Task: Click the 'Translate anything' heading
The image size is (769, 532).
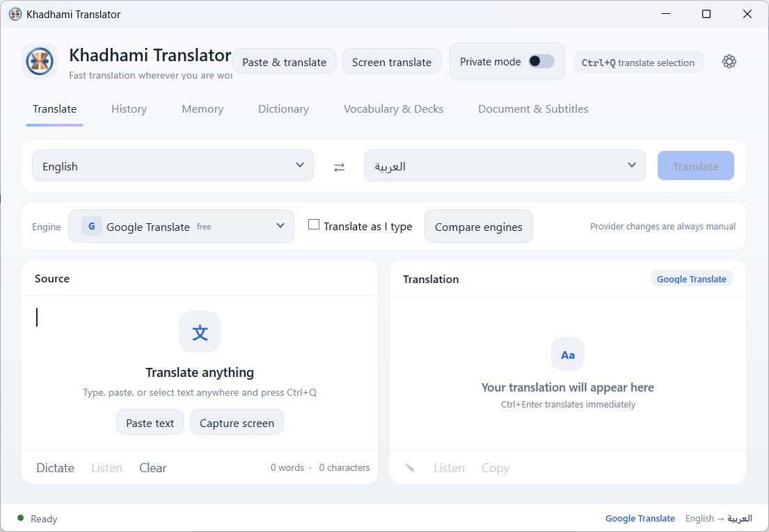Action: pyautogui.click(x=200, y=372)
